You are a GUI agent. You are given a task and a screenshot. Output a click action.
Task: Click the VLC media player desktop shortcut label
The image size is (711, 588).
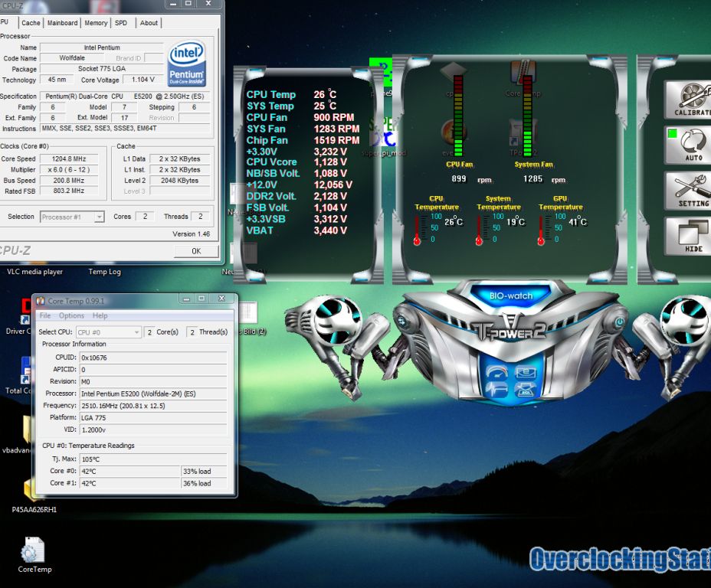pyautogui.click(x=34, y=272)
